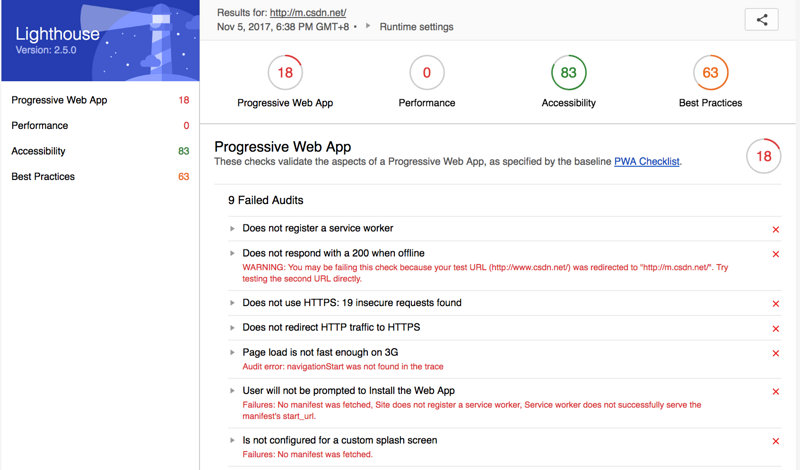Click the 'Nov 5, 2017, 6:38 PM GMT+8' timestamp
Screen dimensions: 800x470
pyautogui.click(x=283, y=27)
